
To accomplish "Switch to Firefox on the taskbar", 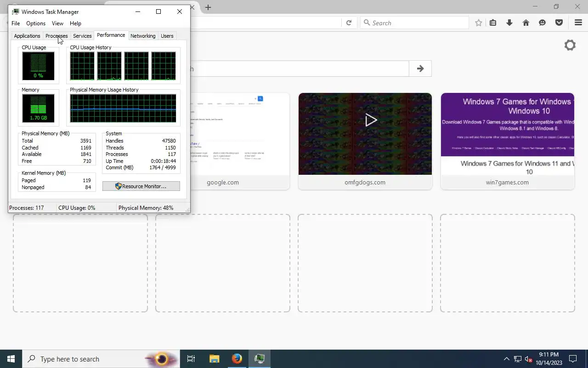I will pyautogui.click(x=237, y=359).
